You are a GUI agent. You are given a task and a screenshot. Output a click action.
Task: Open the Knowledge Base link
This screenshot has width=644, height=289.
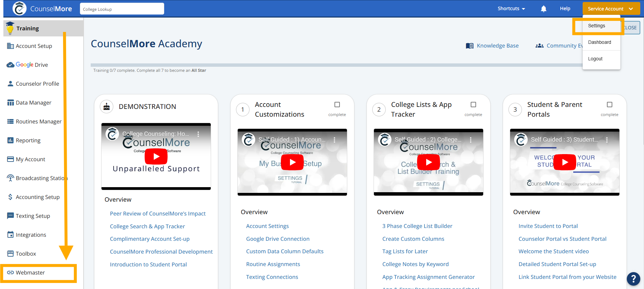click(492, 46)
